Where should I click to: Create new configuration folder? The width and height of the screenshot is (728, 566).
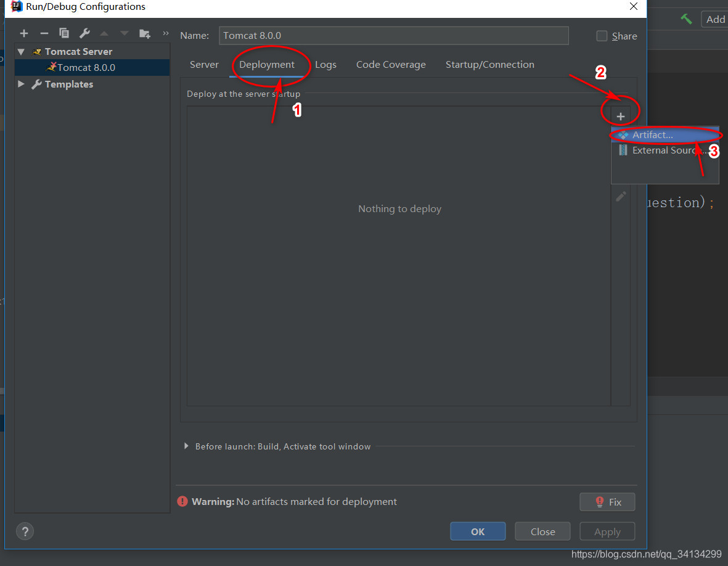click(x=144, y=33)
